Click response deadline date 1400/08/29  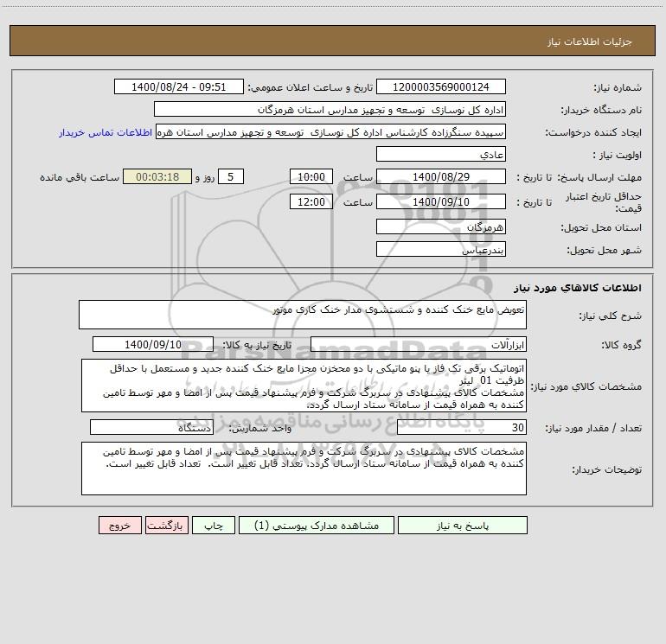441,176
